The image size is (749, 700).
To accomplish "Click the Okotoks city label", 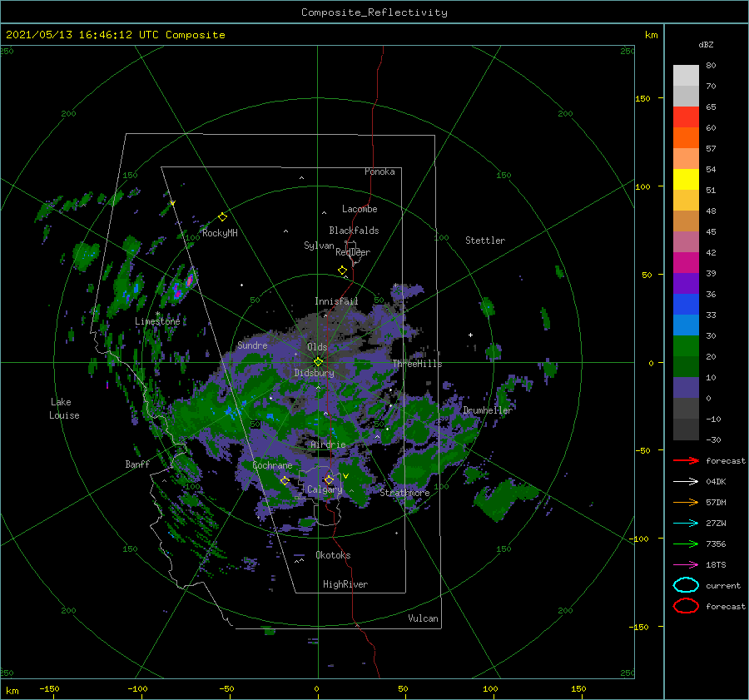I will coord(333,555).
